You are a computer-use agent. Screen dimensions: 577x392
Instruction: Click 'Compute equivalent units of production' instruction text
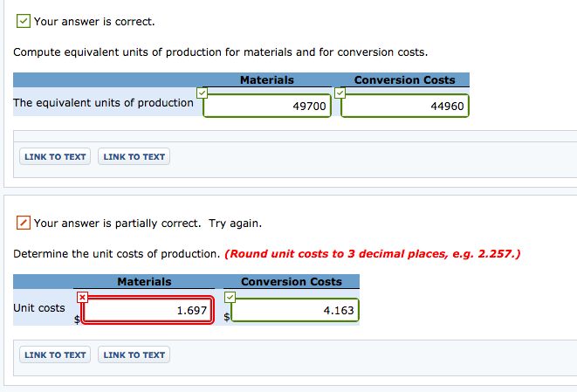click(221, 52)
